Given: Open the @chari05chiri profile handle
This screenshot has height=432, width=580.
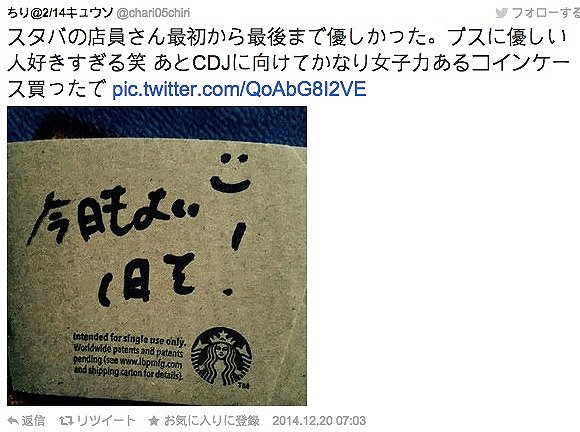Looking at the screenshot, I should coord(153,13).
